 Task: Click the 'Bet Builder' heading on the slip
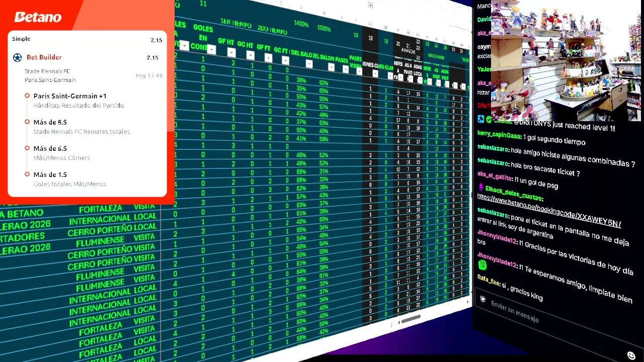44,57
